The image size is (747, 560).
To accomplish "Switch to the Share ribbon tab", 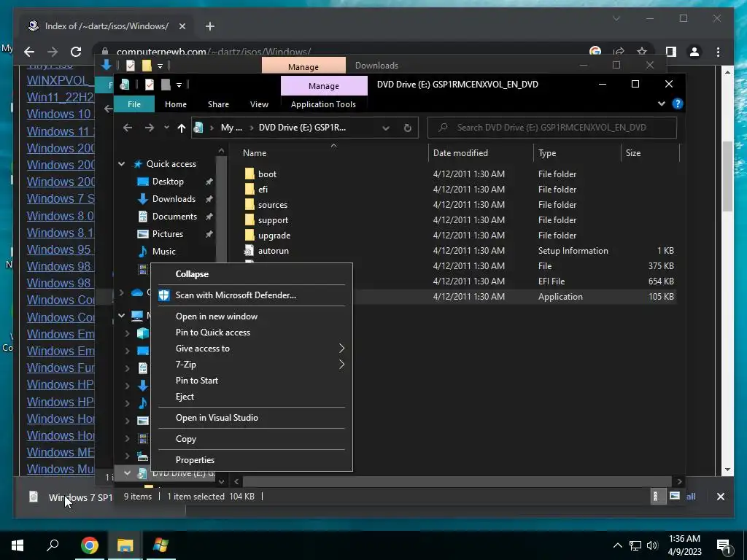I will 218,104.
